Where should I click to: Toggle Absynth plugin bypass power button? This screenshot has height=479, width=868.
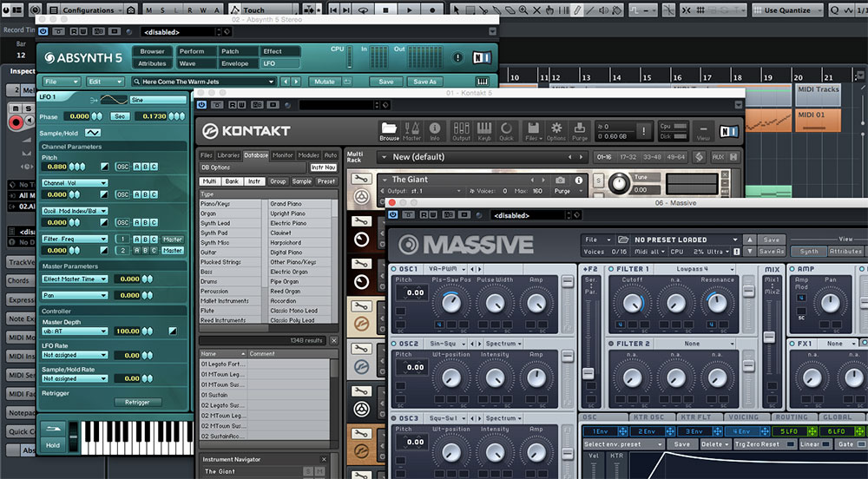pyautogui.click(x=43, y=31)
